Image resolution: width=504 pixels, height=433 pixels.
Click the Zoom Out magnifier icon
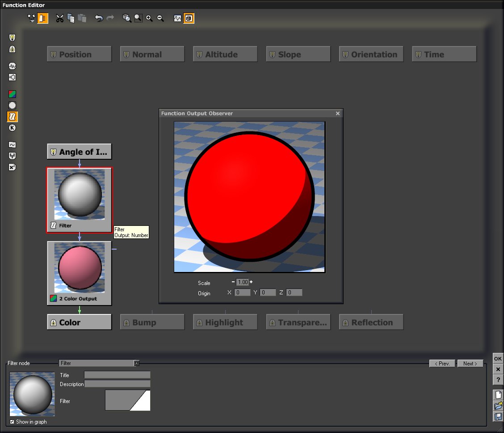coord(160,18)
